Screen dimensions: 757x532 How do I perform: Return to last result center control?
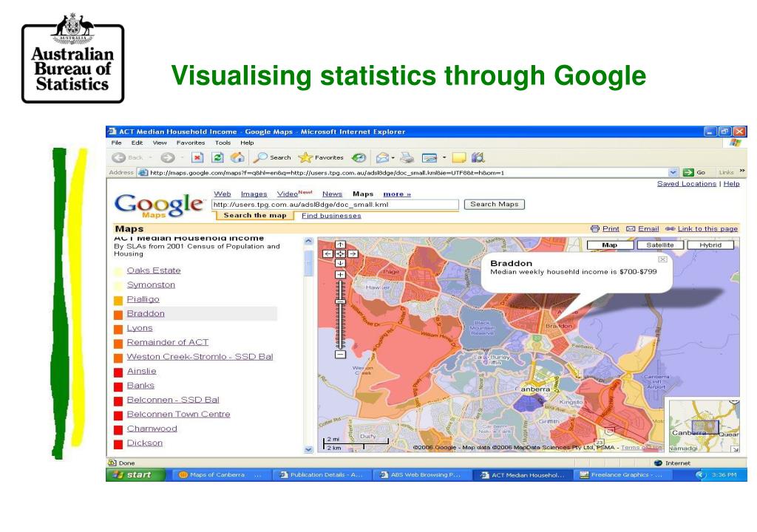tap(340, 253)
